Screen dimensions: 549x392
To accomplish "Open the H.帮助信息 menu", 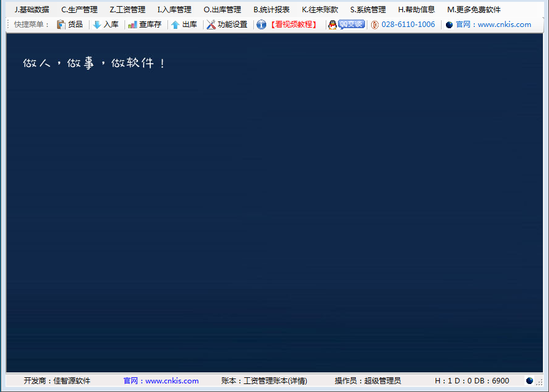I will coord(417,9).
